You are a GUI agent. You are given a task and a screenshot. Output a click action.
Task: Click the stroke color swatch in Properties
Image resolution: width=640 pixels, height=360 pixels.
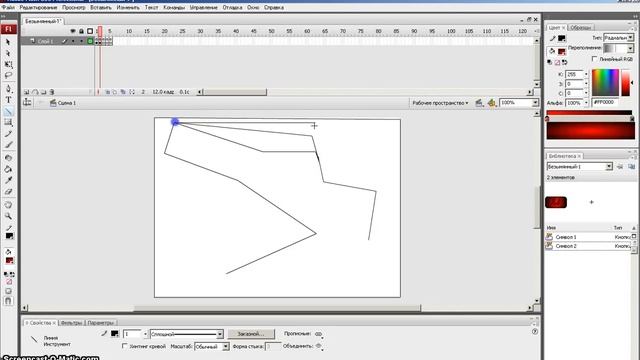tap(115, 334)
